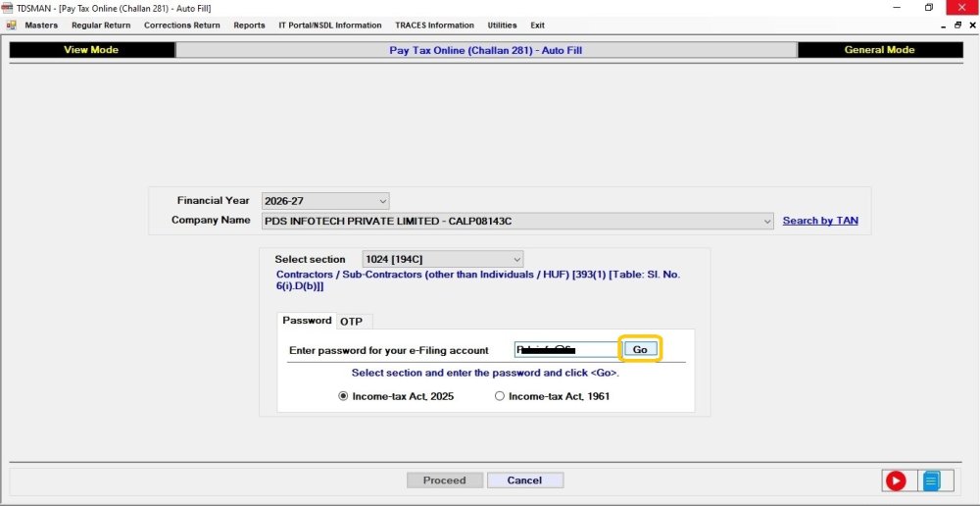Image resolution: width=980 pixels, height=506 pixels.
Task: Click the Go button
Action: [x=640, y=350]
